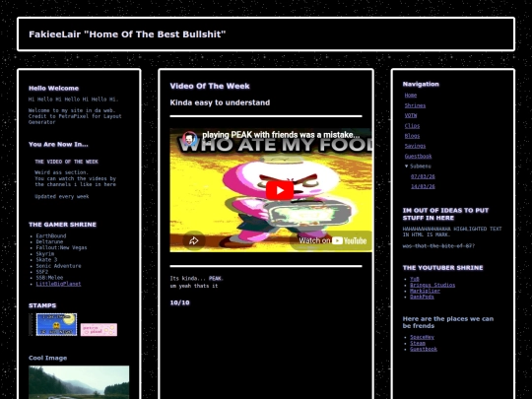Click 'Skyrim' in the Gamer Shrine list
This screenshot has height=399, width=532.
click(x=45, y=254)
